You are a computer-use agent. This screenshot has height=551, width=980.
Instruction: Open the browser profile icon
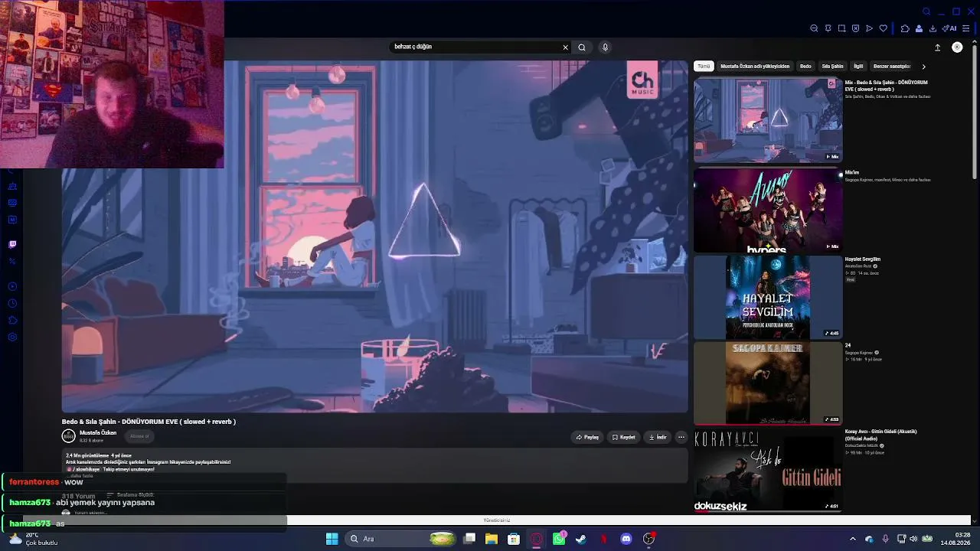tap(919, 28)
